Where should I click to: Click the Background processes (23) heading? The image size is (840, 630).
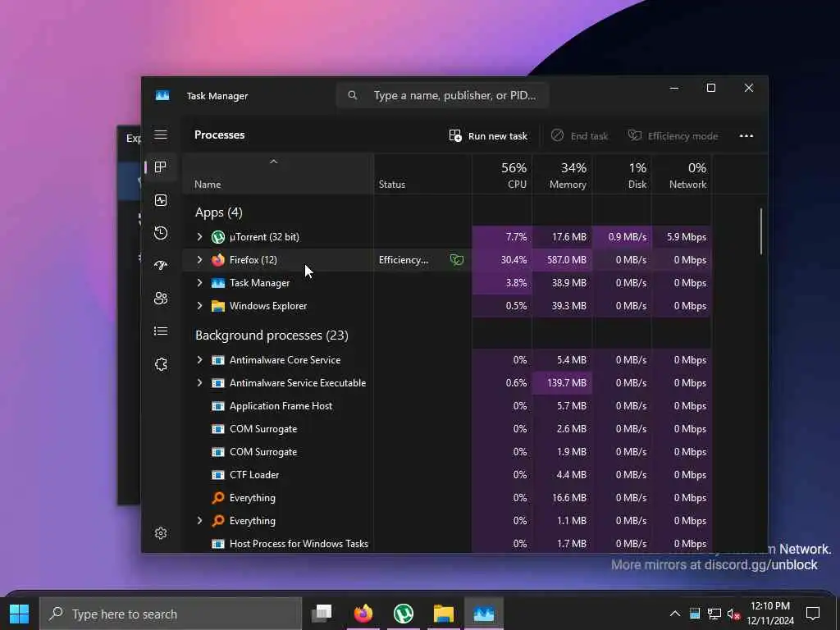pos(272,336)
